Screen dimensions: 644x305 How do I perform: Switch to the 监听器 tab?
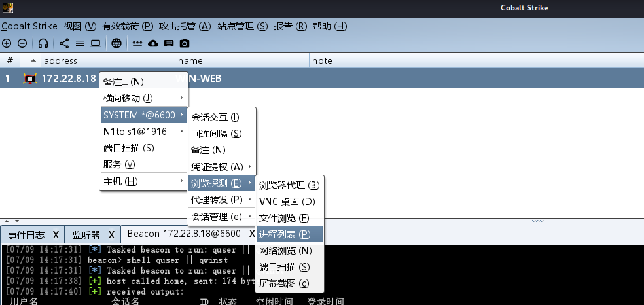(86, 234)
